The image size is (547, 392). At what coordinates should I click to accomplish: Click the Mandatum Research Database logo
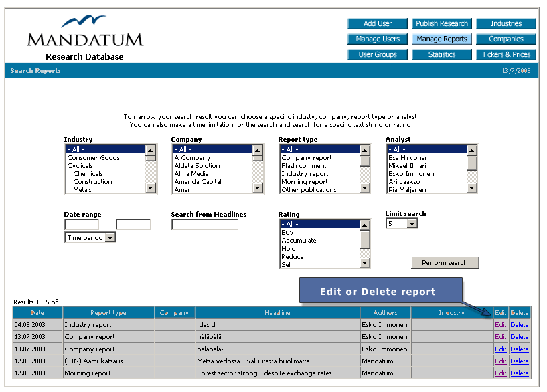tap(85, 37)
